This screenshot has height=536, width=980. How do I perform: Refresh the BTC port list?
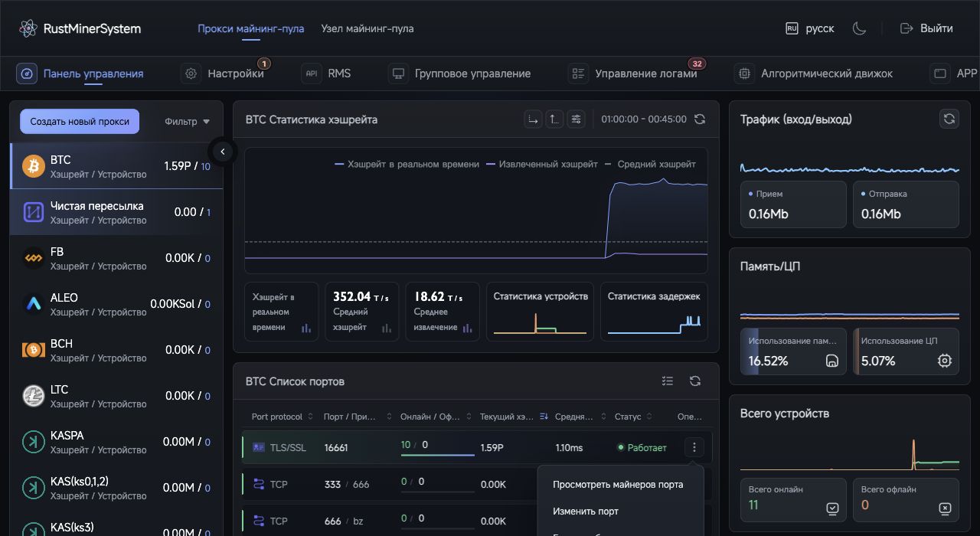click(x=695, y=381)
